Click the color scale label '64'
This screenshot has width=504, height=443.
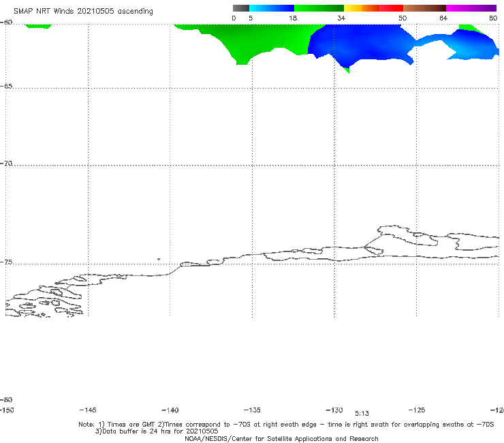(443, 18)
